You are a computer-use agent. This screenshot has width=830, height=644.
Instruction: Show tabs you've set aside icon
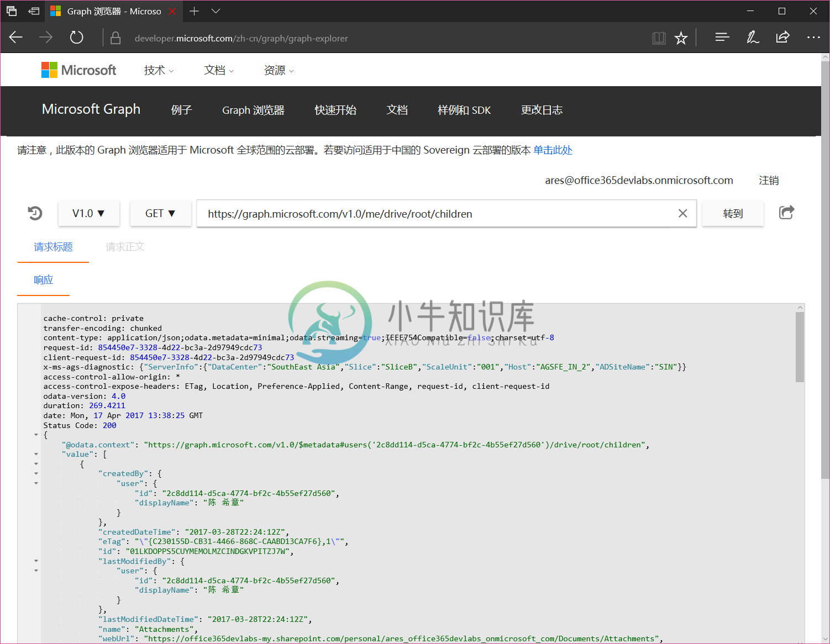tap(12, 11)
